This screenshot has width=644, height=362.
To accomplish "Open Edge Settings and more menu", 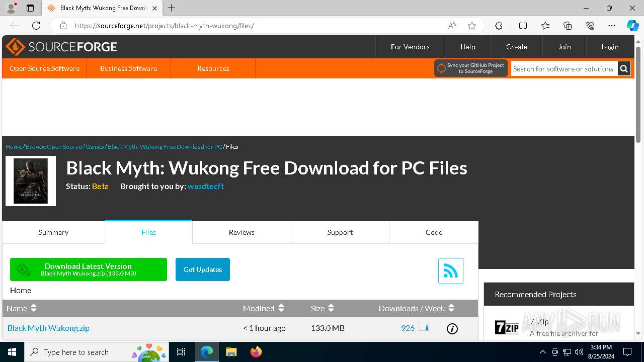I will point(612,26).
